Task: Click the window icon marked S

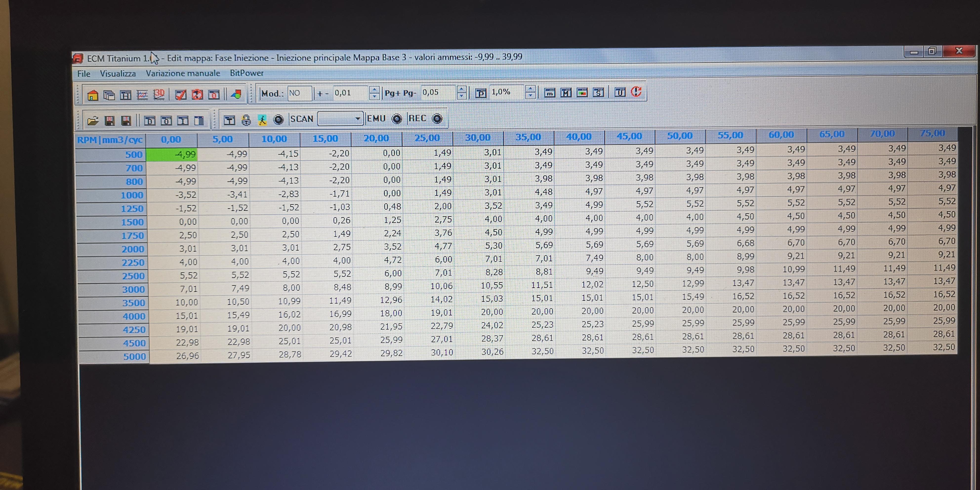Action: click(x=598, y=92)
